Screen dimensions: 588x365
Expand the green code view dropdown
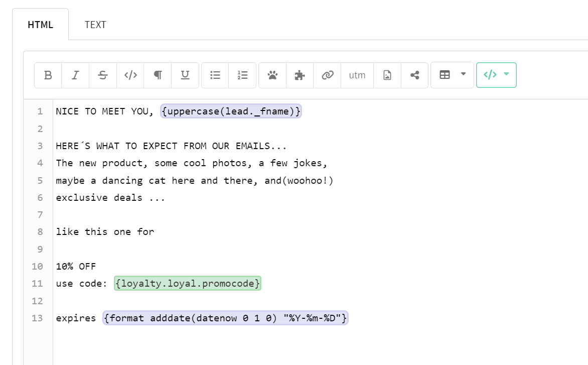506,74
